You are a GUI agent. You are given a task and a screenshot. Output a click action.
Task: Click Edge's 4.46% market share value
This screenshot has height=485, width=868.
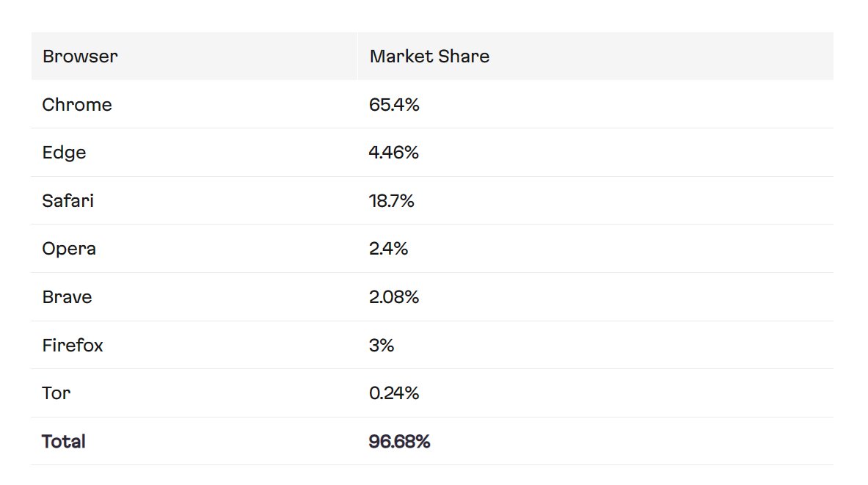click(x=394, y=153)
